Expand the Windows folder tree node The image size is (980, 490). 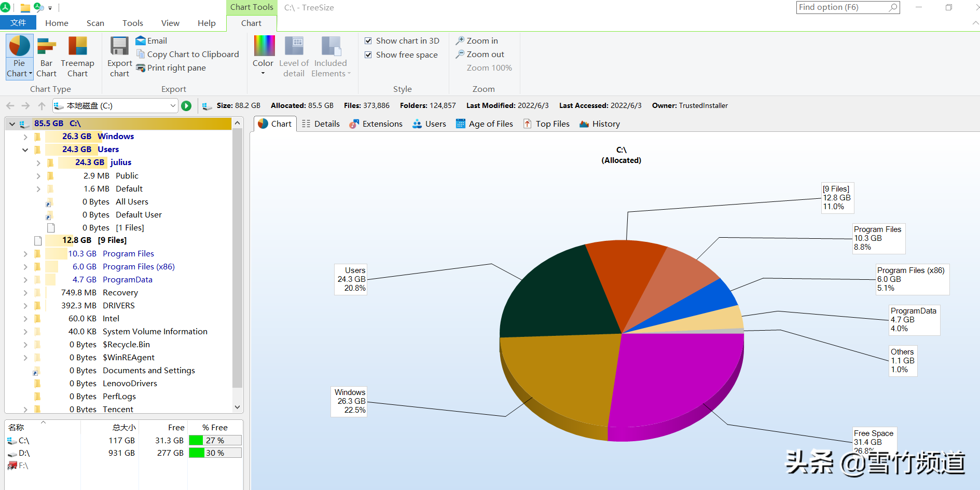(25, 137)
